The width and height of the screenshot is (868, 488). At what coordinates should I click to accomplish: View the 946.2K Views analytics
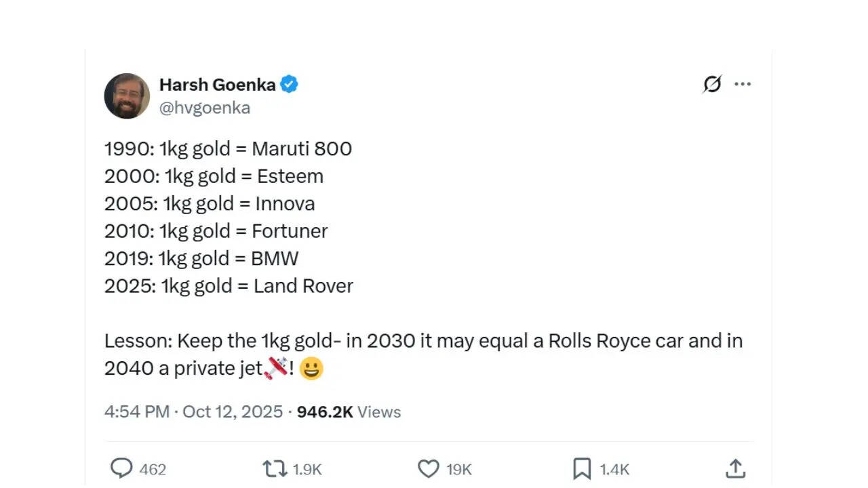349,411
